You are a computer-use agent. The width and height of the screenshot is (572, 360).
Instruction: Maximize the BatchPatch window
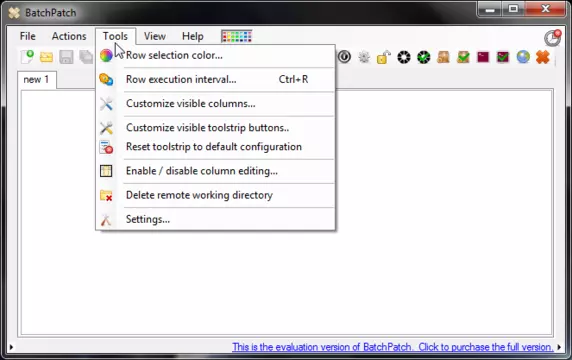pyautogui.click(x=513, y=9)
